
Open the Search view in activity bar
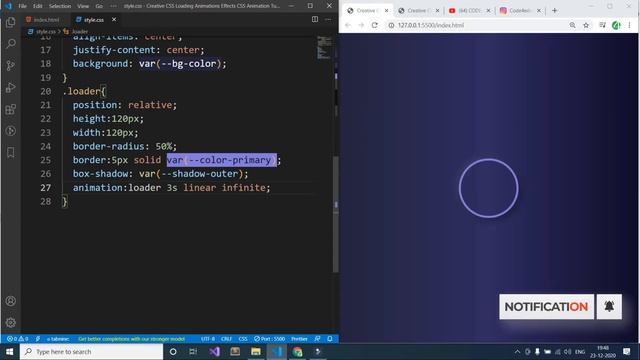tap(11, 43)
